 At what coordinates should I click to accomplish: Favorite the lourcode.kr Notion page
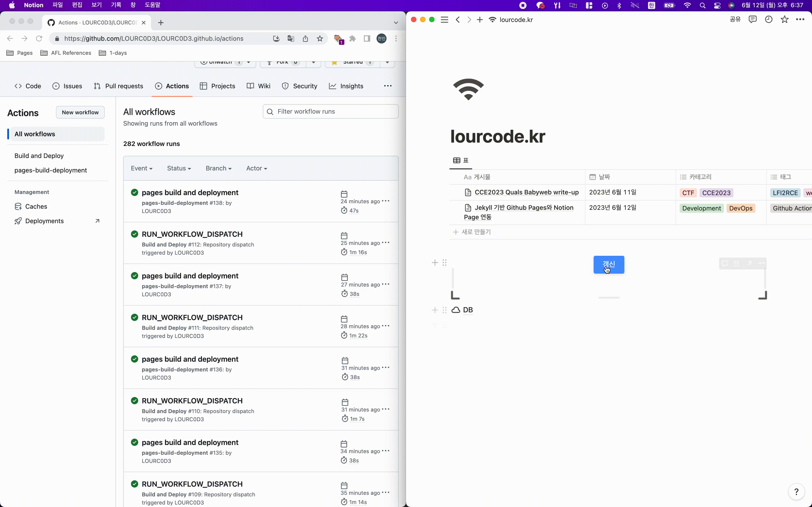(x=784, y=19)
